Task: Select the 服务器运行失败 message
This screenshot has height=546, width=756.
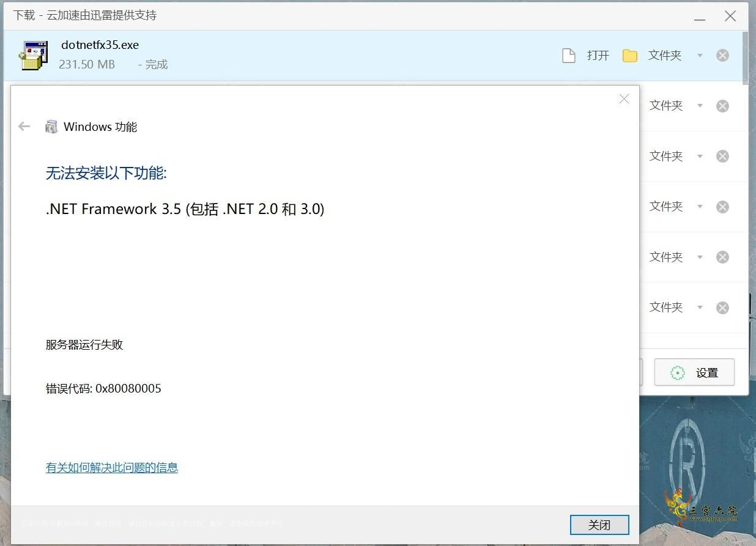Action: 84,345
